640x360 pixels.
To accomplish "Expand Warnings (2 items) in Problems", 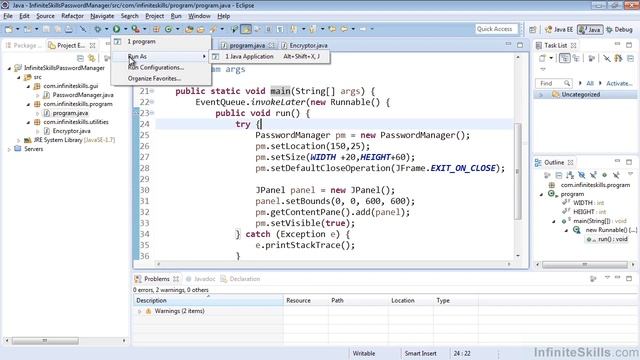I will click(140, 311).
